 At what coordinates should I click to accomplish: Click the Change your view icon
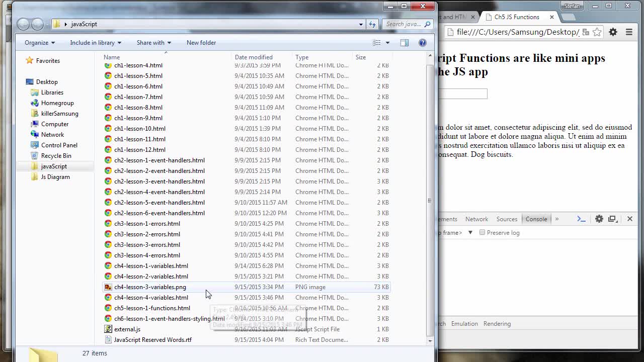376,43
